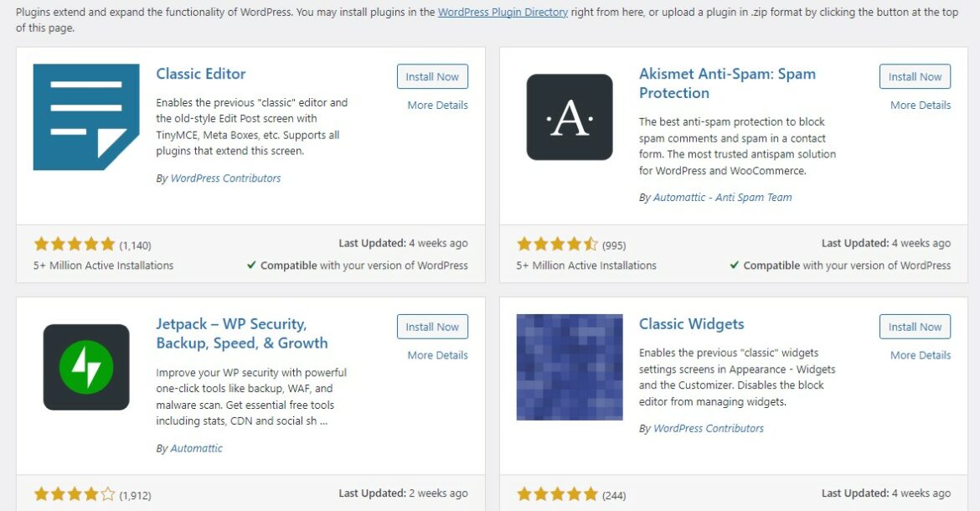This screenshot has height=511, width=980.
Task: Open More Details for Akismet Anti-Spam
Action: coord(919,105)
